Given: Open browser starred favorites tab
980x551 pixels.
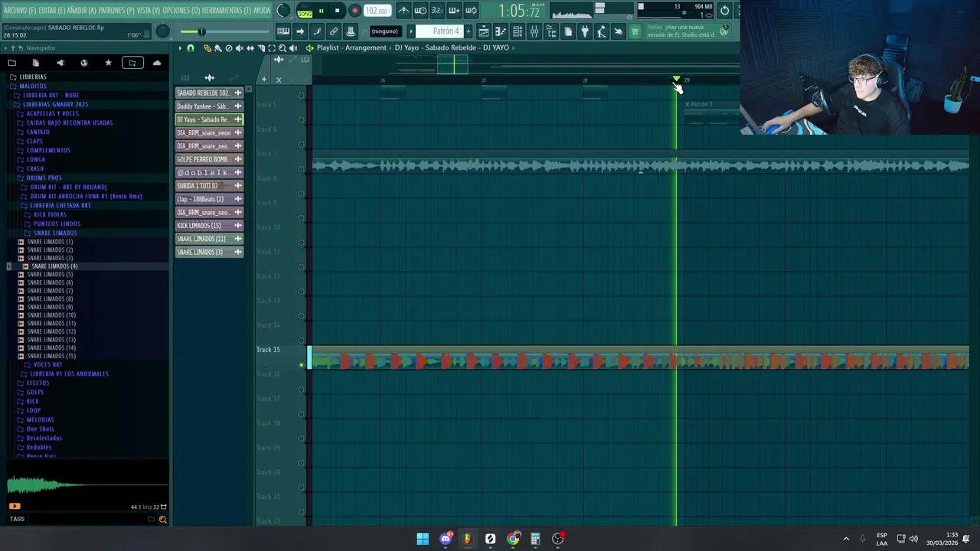Looking at the screenshot, I should [108, 63].
